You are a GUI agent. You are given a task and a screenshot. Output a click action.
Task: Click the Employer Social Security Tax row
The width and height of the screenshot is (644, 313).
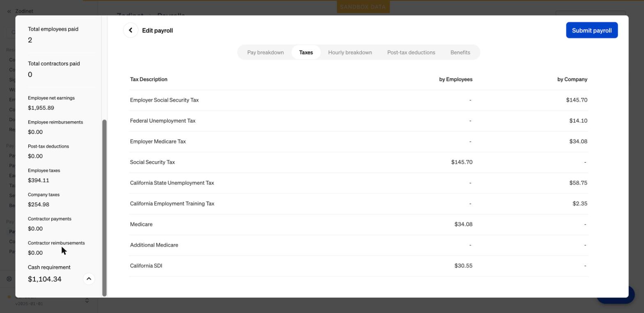359,100
